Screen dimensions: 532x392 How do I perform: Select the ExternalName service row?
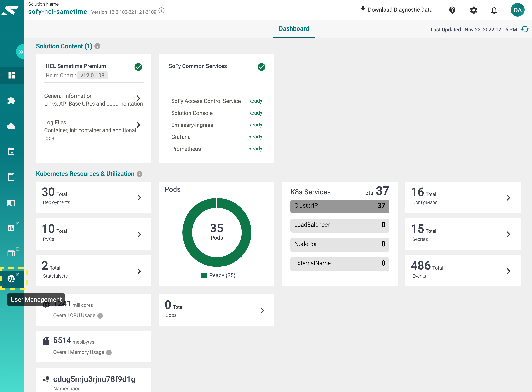(340, 264)
